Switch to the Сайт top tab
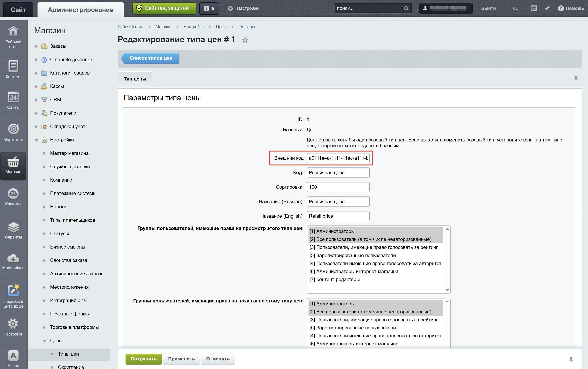This screenshot has height=369, width=588. pos(18,10)
